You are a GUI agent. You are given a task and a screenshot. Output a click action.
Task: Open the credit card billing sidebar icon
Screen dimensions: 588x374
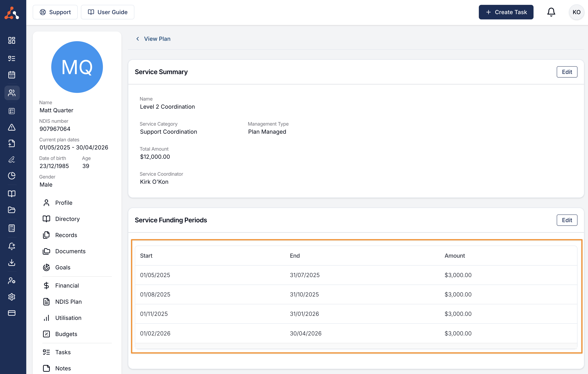[x=12, y=313]
